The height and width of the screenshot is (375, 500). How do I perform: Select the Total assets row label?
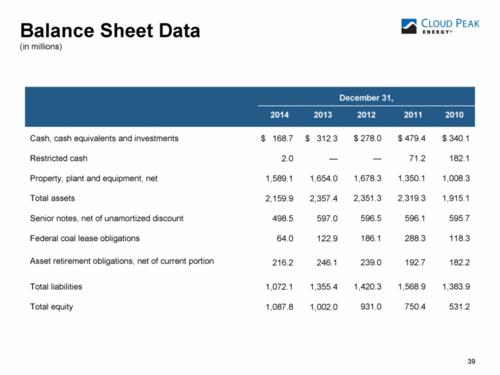point(52,198)
